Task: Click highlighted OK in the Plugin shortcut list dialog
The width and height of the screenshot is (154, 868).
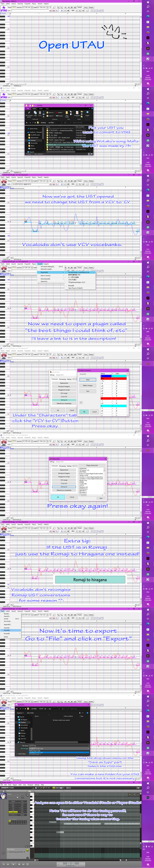Action: 58,497
